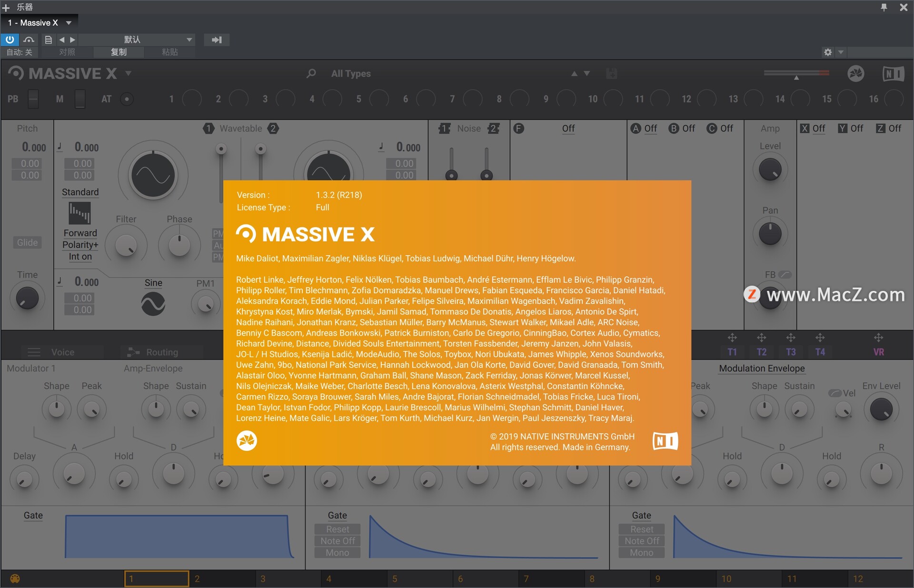Image resolution: width=914 pixels, height=588 pixels.
Task: Open the MASSIVE X main menu arrow
Action: tap(128, 73)
